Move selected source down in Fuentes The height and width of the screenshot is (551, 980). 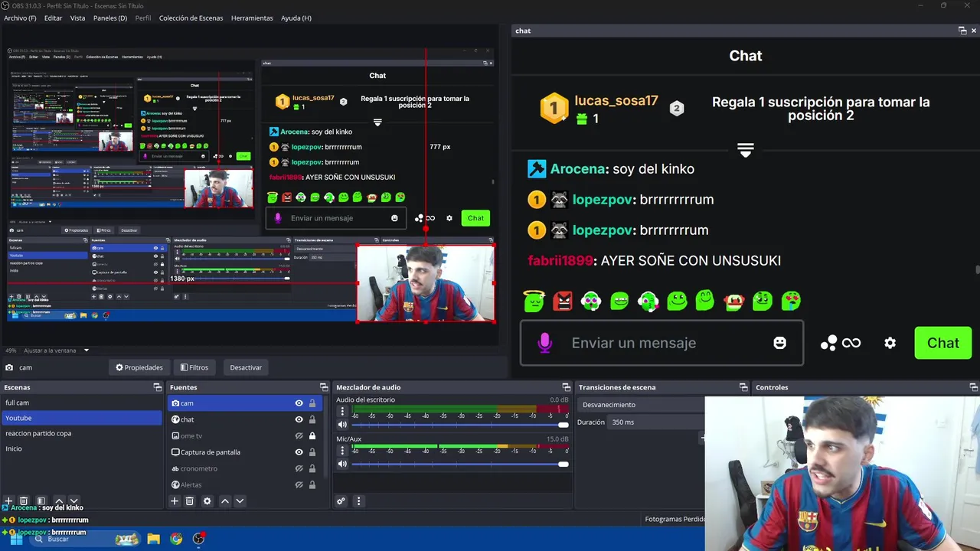coord(240,501)
